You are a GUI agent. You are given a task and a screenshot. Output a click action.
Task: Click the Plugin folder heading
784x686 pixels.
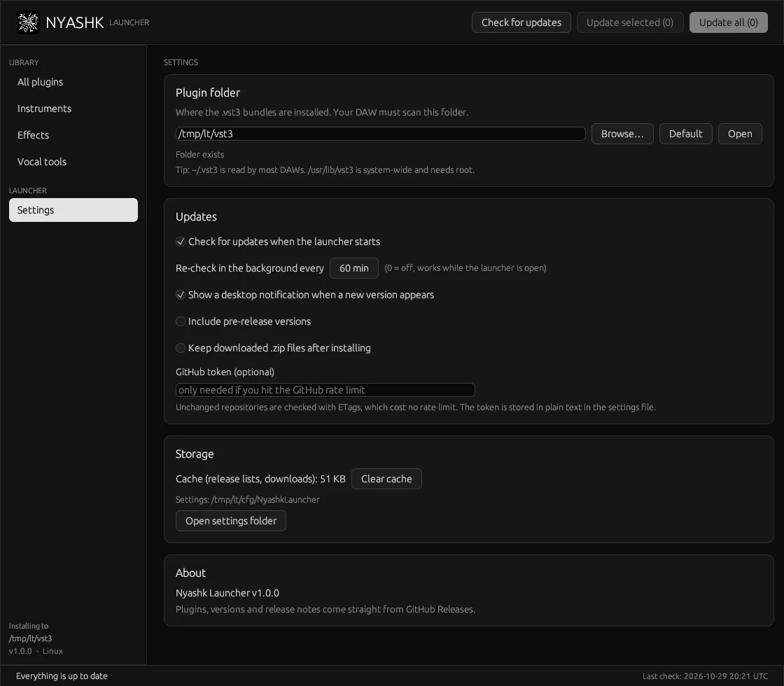[208, 92]
